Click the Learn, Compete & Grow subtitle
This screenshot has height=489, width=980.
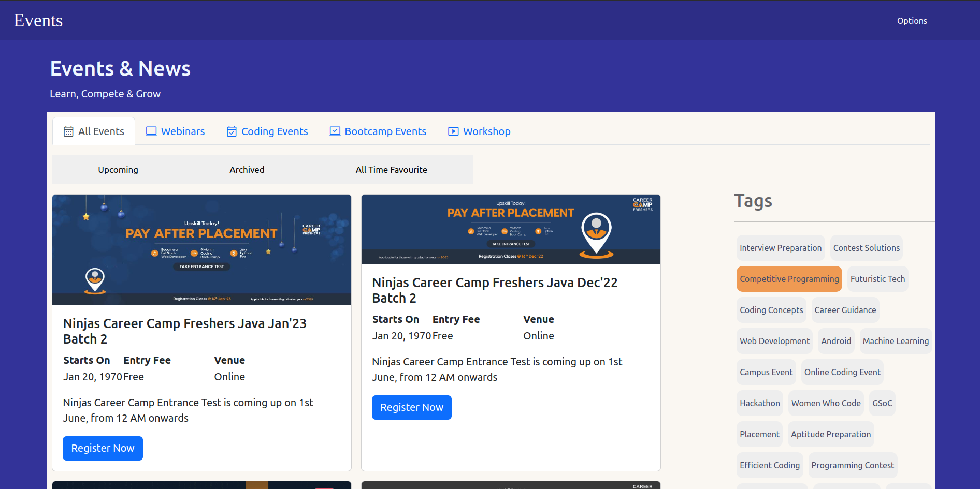(x=105, y=94)
